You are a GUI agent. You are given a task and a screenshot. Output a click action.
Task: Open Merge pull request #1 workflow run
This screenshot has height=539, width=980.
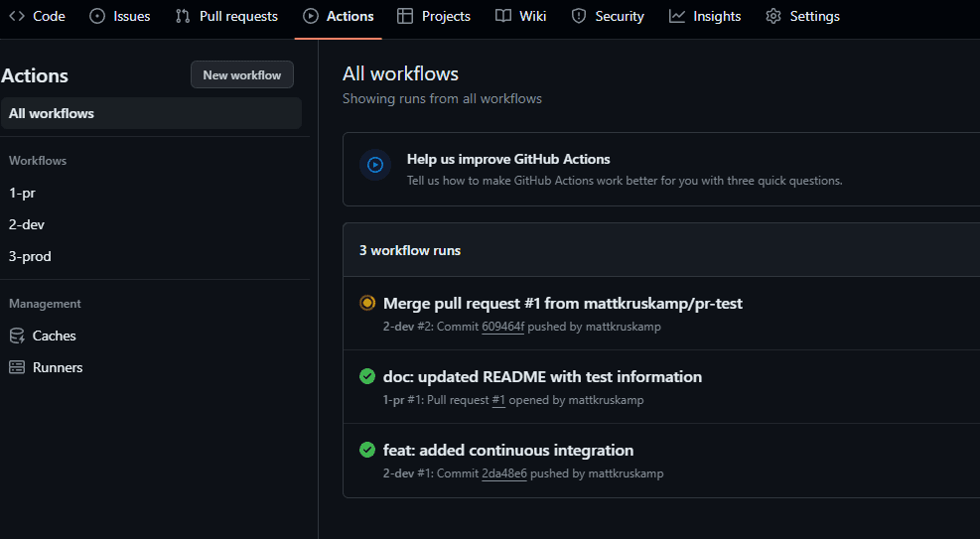[563, 304]
